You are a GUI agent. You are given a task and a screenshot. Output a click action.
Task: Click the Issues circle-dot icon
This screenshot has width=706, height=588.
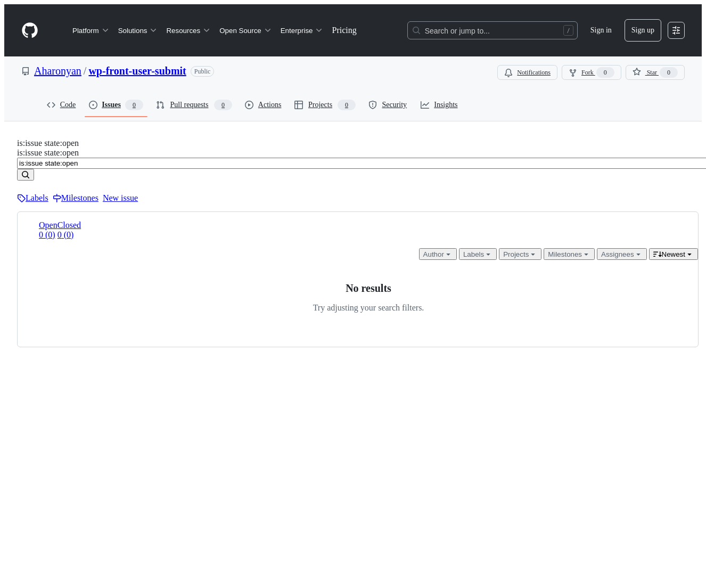[93, 105]
